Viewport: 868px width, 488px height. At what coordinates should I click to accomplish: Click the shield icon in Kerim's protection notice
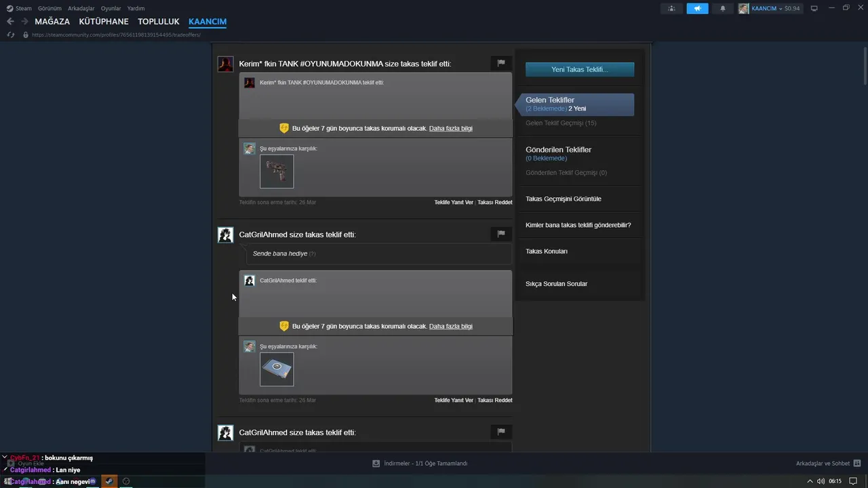click(284, 128)
